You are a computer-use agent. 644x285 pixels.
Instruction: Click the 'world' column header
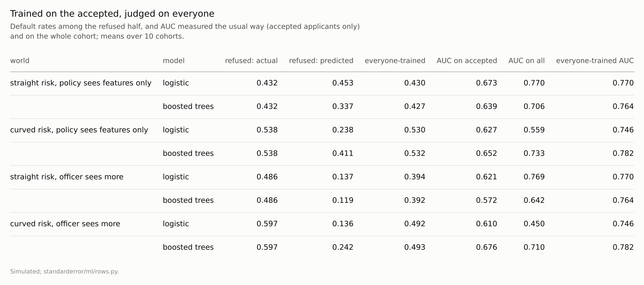pos(20,61)
